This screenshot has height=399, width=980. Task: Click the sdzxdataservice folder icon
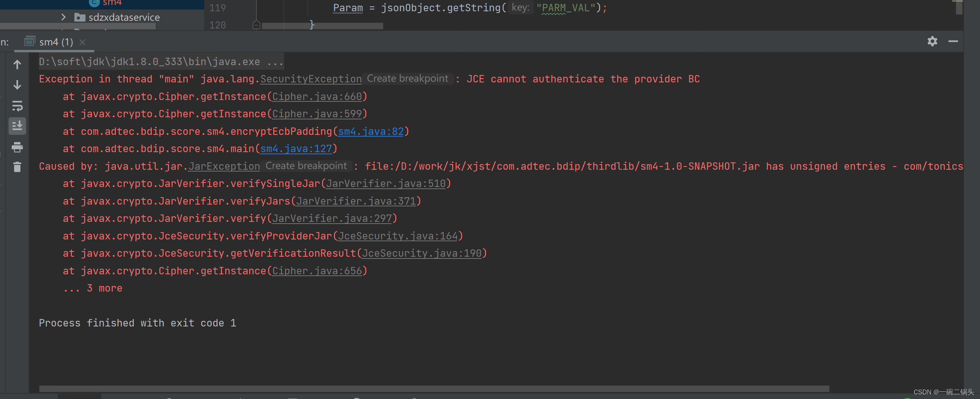coord(80,17)
